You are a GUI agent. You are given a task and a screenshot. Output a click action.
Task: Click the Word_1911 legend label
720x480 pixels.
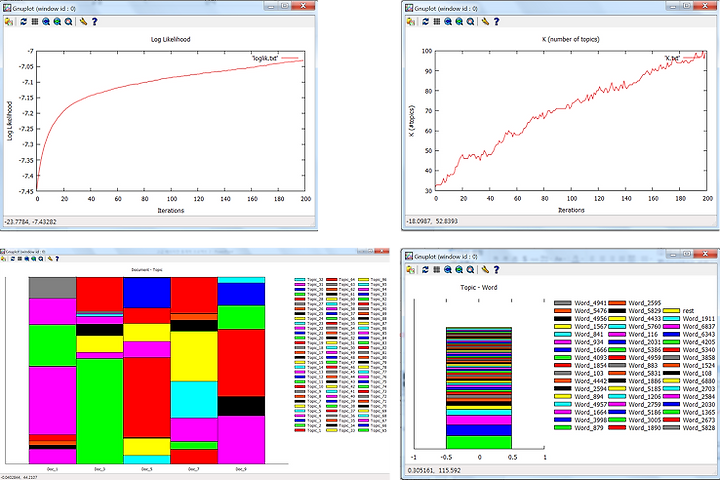coord(699,318)
